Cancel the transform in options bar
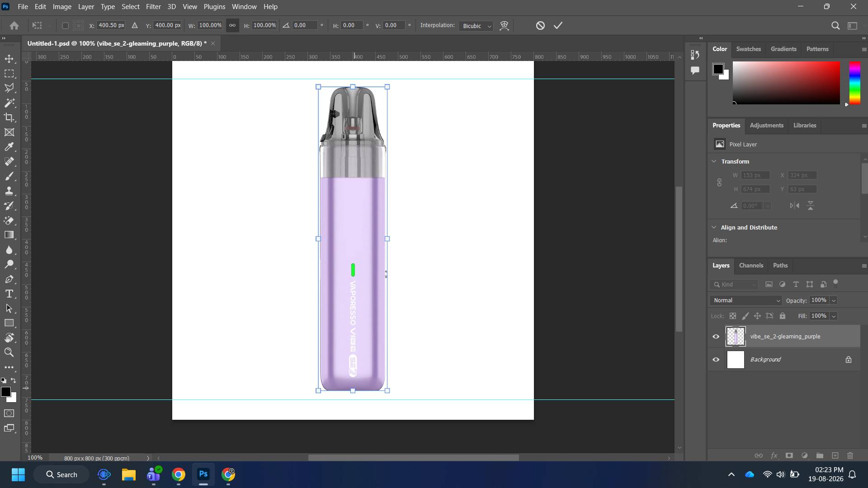The width and height of the screenshot is (868, 488). click(540, 25)
